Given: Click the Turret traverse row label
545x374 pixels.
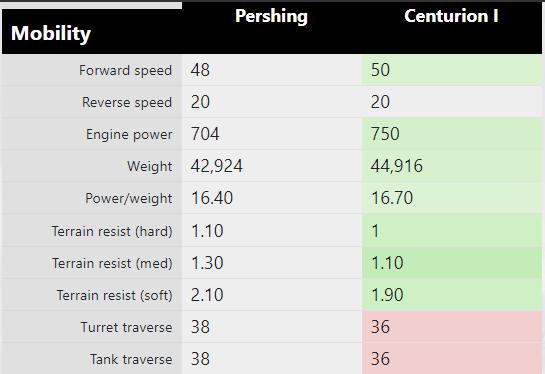Looking at the screenshot, I should [126, 327].
